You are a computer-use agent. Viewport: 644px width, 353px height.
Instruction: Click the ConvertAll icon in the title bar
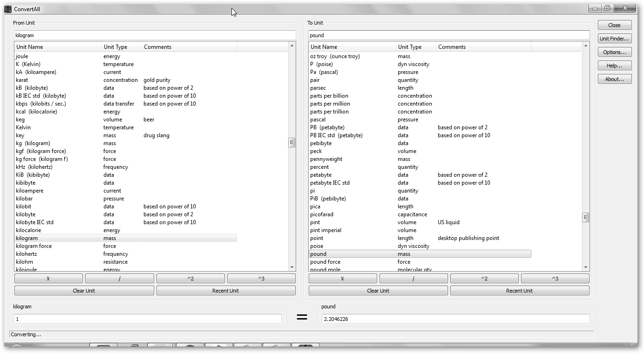(8, 9)
